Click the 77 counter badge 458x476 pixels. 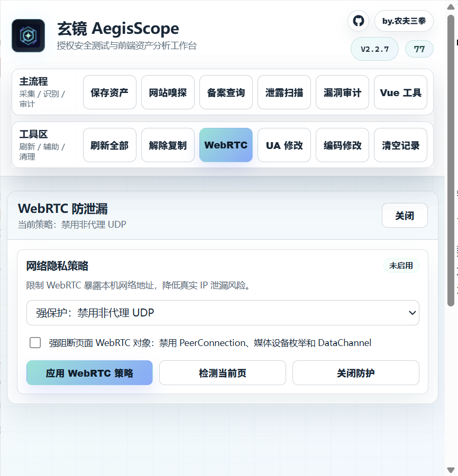pyautogui.click(x=419, y=49)
